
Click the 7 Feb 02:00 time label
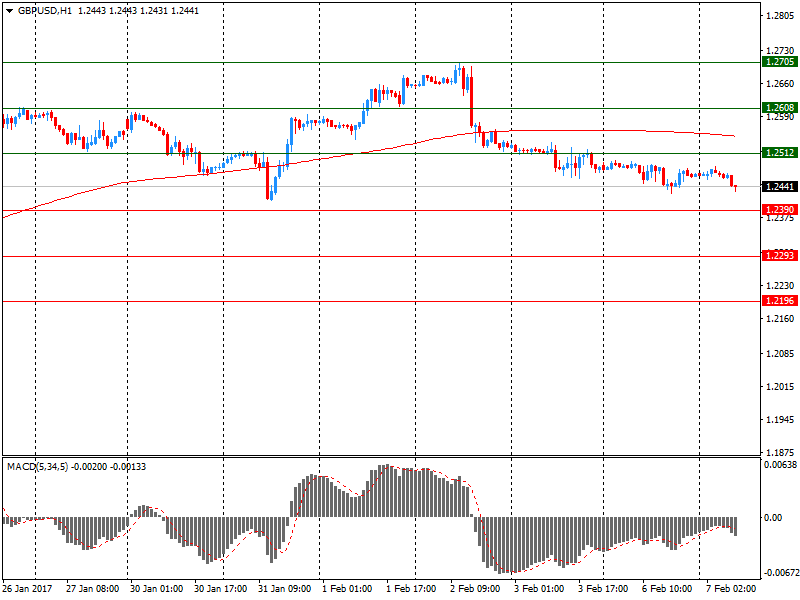click(731, 589)
